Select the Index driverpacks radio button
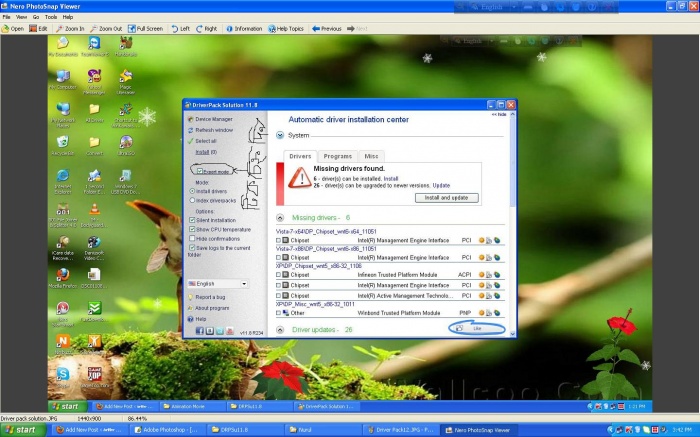The height and width of the screenshot is (437, 700). pos(192,201)
